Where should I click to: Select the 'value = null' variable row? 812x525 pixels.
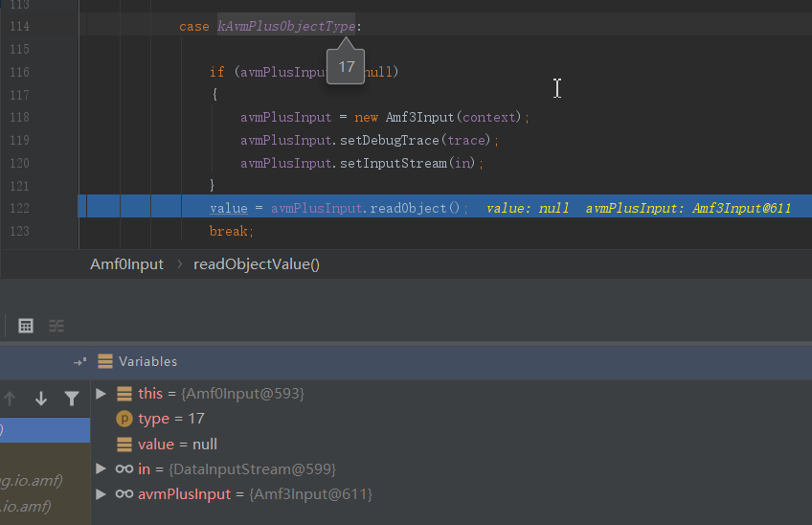(x=177, y=445)
